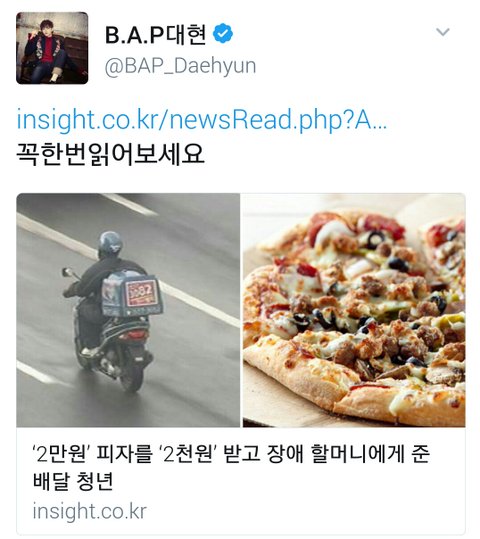Click the blue verified badge icon
This screenshot has width=480, height=539.
[223, 33]
